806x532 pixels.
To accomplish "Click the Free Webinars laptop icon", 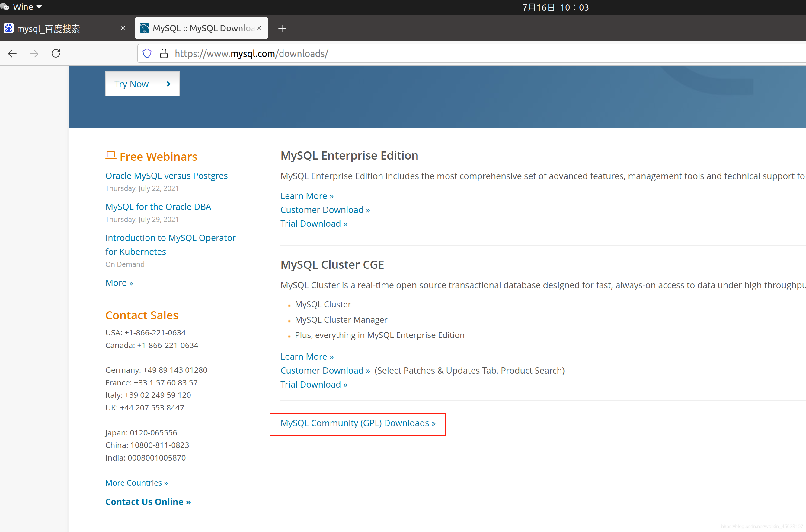I will coord(111,156).
